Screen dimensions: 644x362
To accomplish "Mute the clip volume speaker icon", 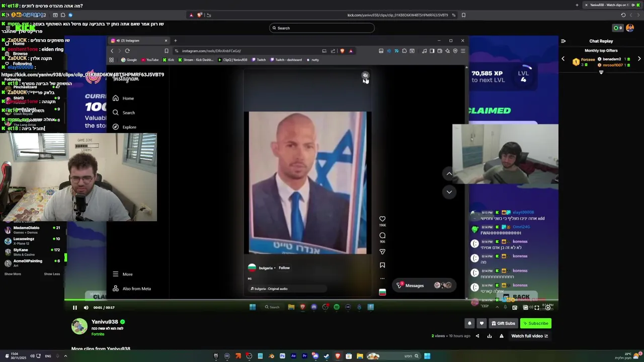I will [x=86, y=308].
